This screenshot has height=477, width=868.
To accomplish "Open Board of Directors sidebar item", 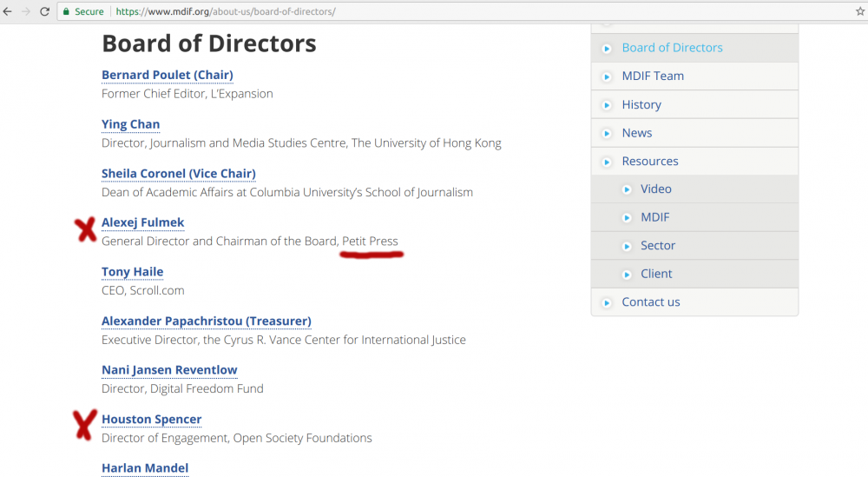I will (672, 48).
